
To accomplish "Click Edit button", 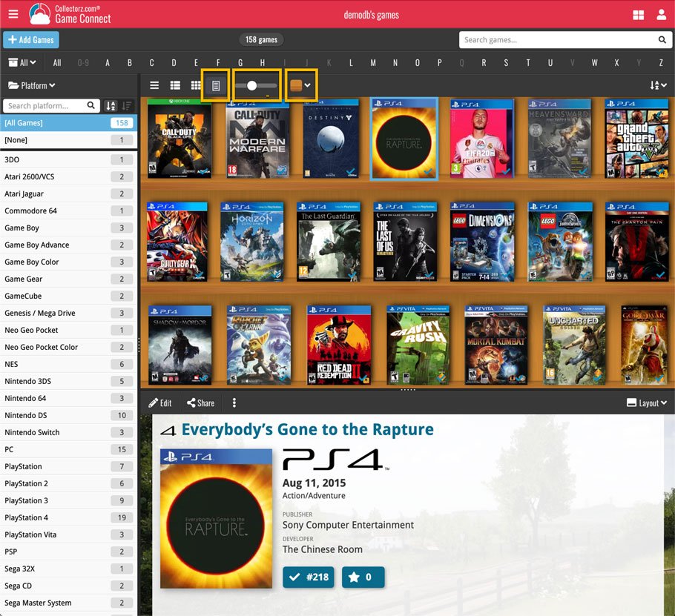I will coord(159,403).
